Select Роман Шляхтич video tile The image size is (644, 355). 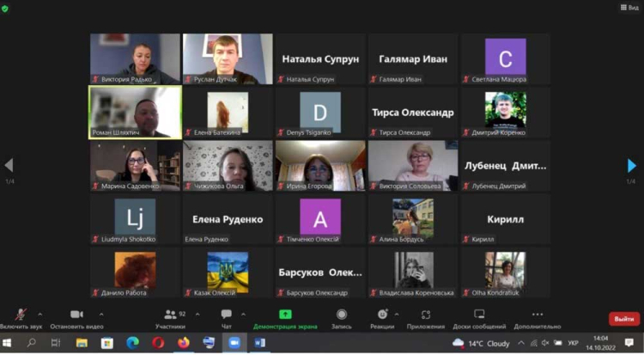coord(135,112)
